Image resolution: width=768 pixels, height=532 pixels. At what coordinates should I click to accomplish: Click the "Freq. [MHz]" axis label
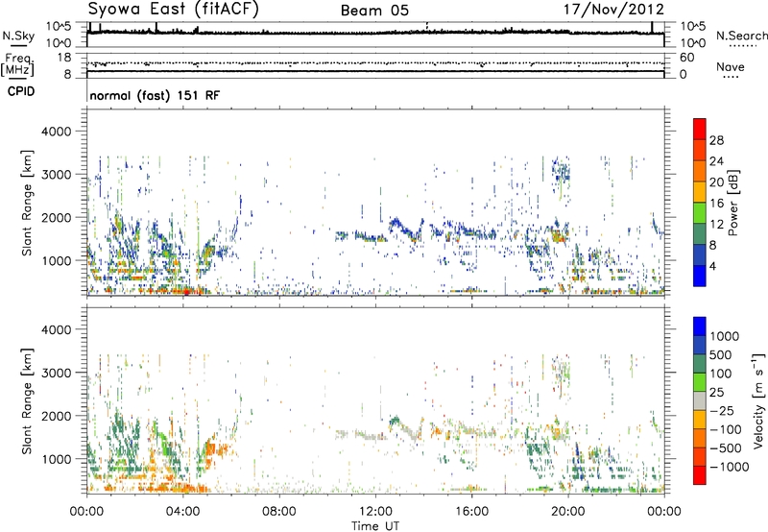click(x=17, y=64)
